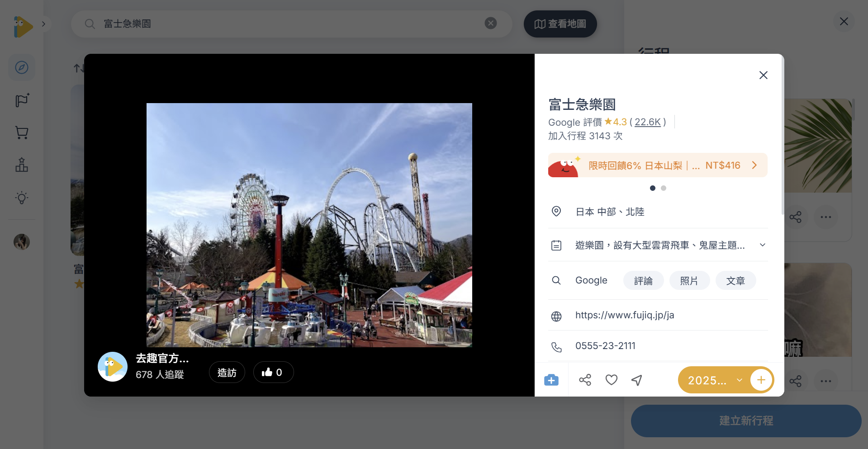Screen dimensions: 868x449
Task: Open the 限時回饋6% NT$416 promotion banner
Action: tap(658, 165)
